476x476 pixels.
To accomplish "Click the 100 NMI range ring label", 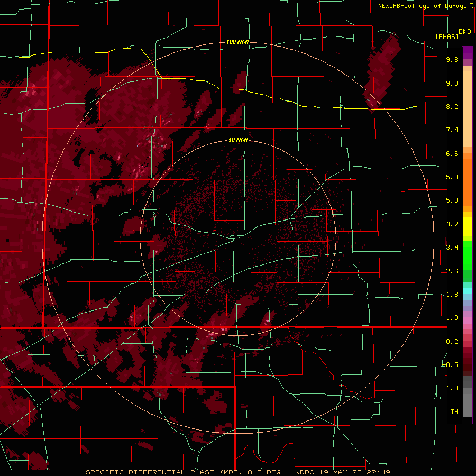I will pyautogui.click(x=237, y=42).
